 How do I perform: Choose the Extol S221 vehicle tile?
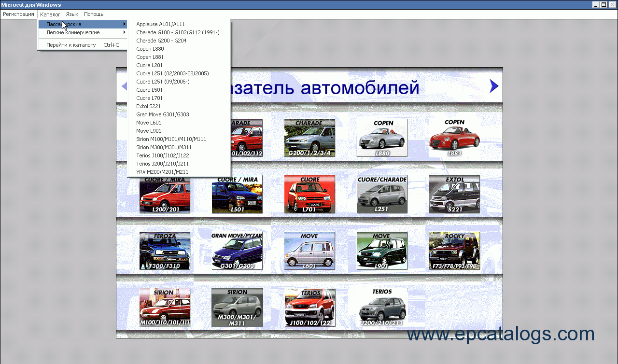tap(454, 195)
